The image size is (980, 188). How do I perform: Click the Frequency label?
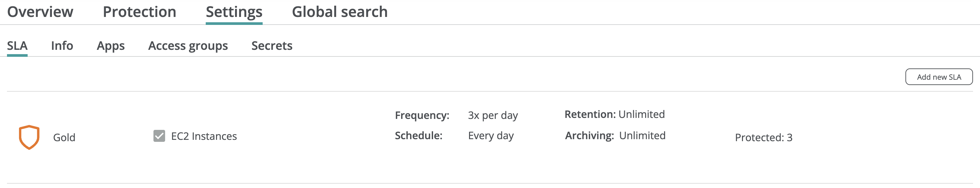click(x=422, y=115)
